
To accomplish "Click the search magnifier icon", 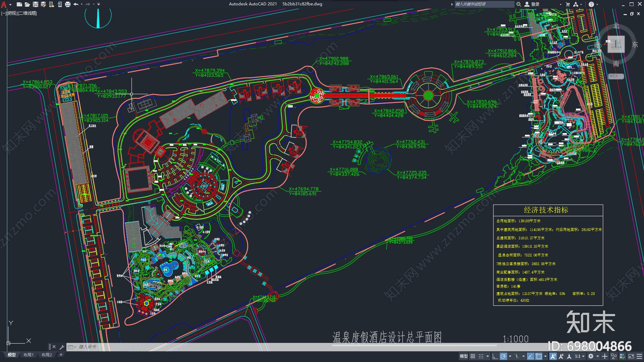I will tap(519, 4).
